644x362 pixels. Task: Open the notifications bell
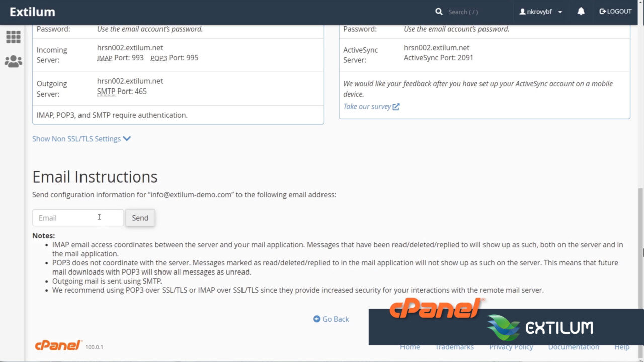581,11
